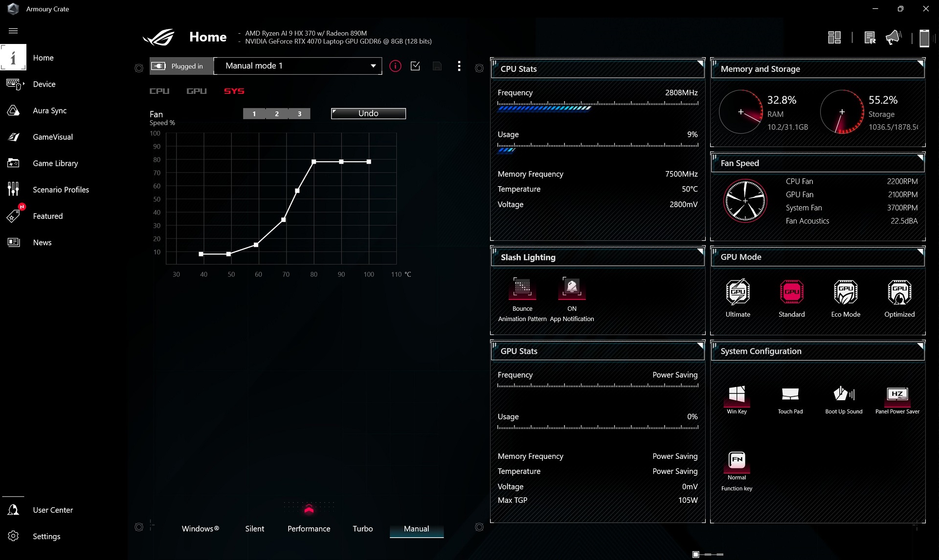Screen dimensions: 939x560
Task: Open the Device section icon
Action: (x=14, y=84)
